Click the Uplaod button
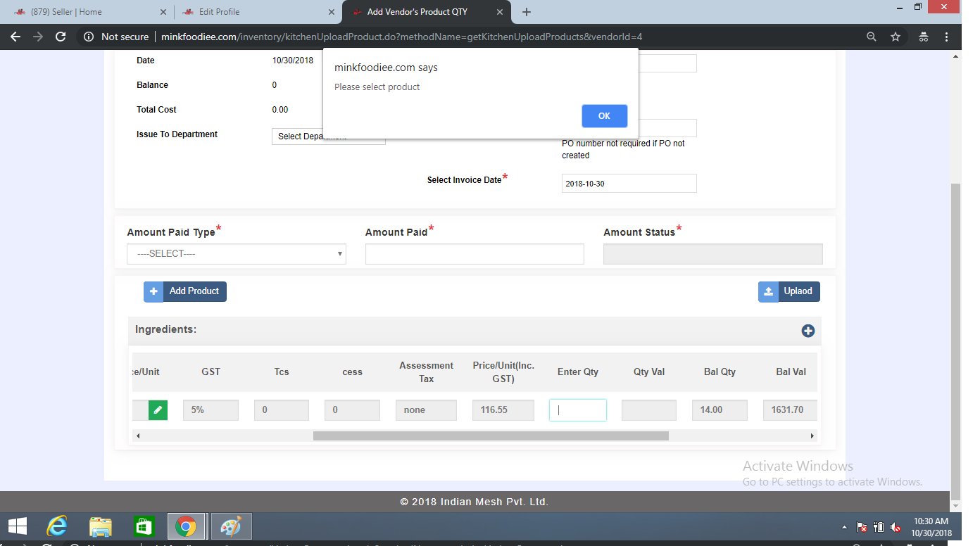This screenshot has width=980, height=546. pyautogui.click(x=789, y=291)
